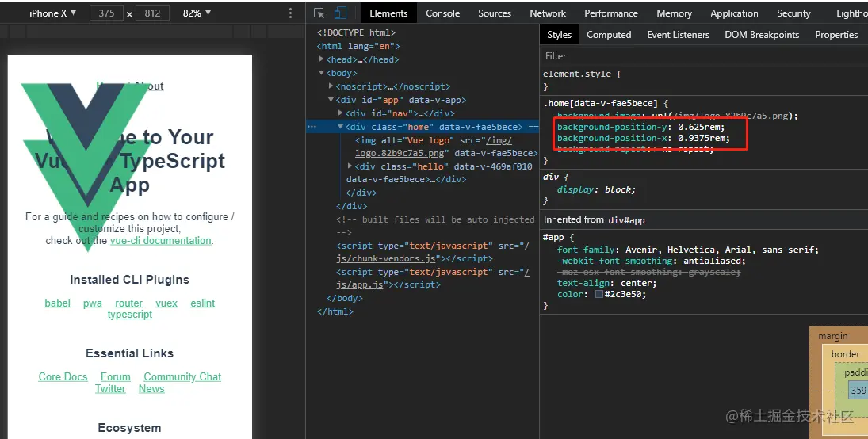The height and width of the screenshot is (439, 868).
Task: Expand the head element node
Action: (x=322, y=59)
